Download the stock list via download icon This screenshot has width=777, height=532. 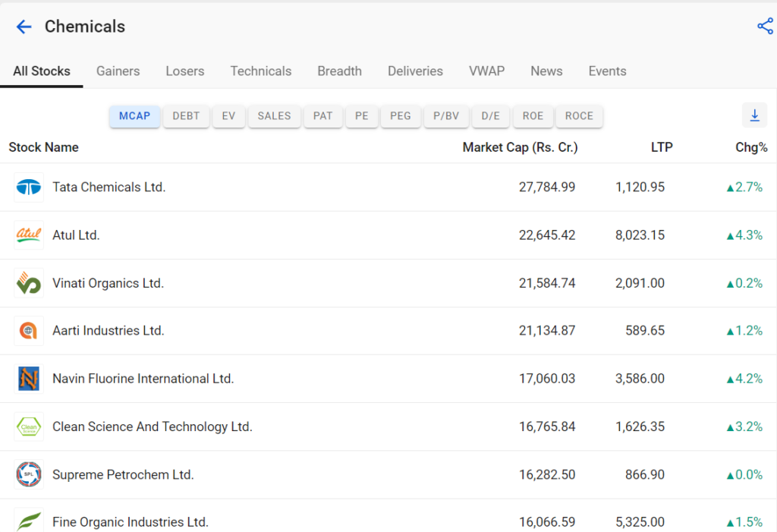click(754, 115)
